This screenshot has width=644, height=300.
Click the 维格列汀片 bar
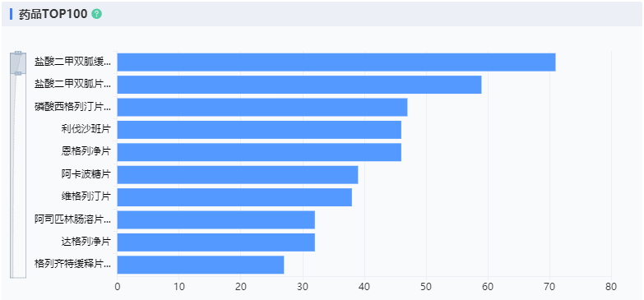pyautogui.click(x=234, y=198)
